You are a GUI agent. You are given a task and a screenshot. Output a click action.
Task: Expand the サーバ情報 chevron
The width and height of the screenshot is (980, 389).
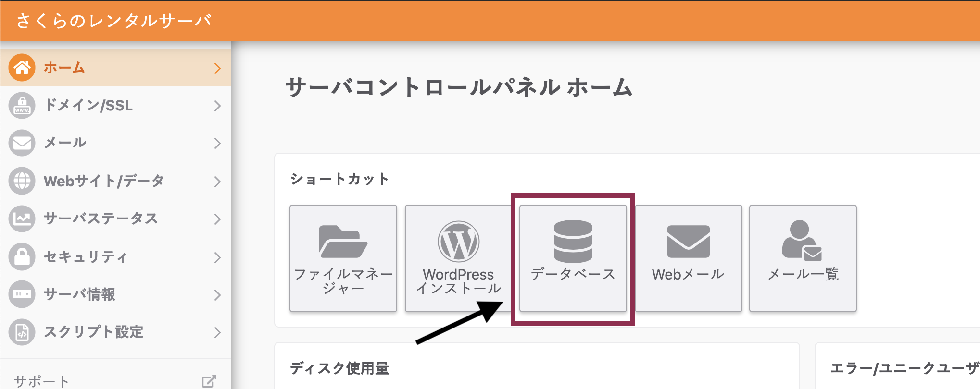point(217,294)
